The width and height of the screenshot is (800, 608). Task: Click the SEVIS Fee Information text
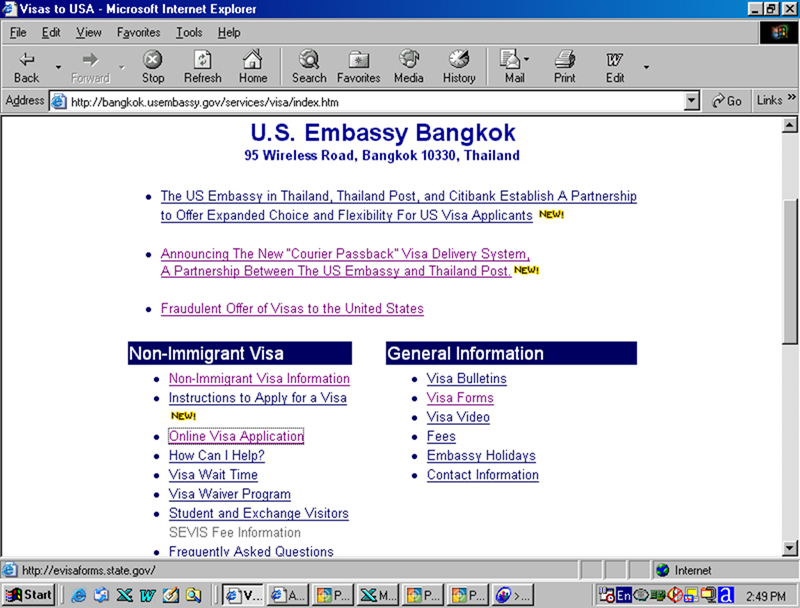pyautogui.click(x=235, y=533)
